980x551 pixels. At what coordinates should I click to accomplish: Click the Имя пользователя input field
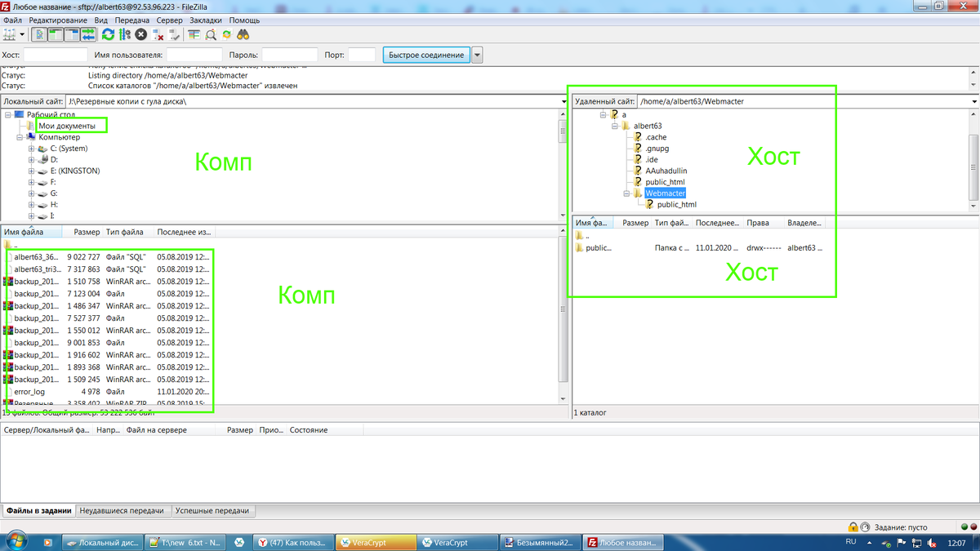click(194, 55)
